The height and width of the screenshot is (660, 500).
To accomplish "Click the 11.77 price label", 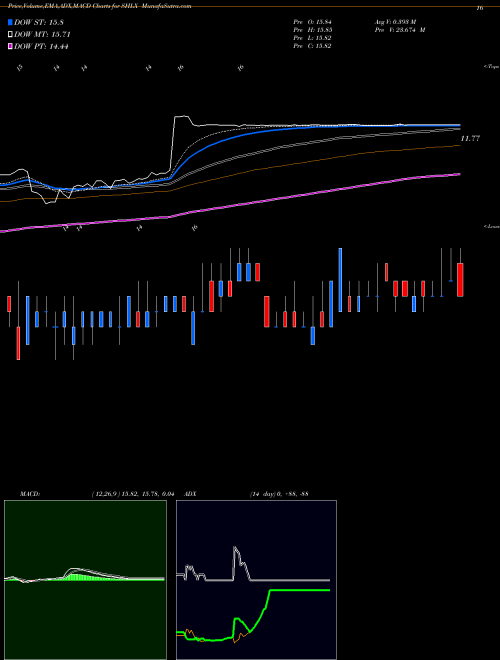I will [470, 138].
